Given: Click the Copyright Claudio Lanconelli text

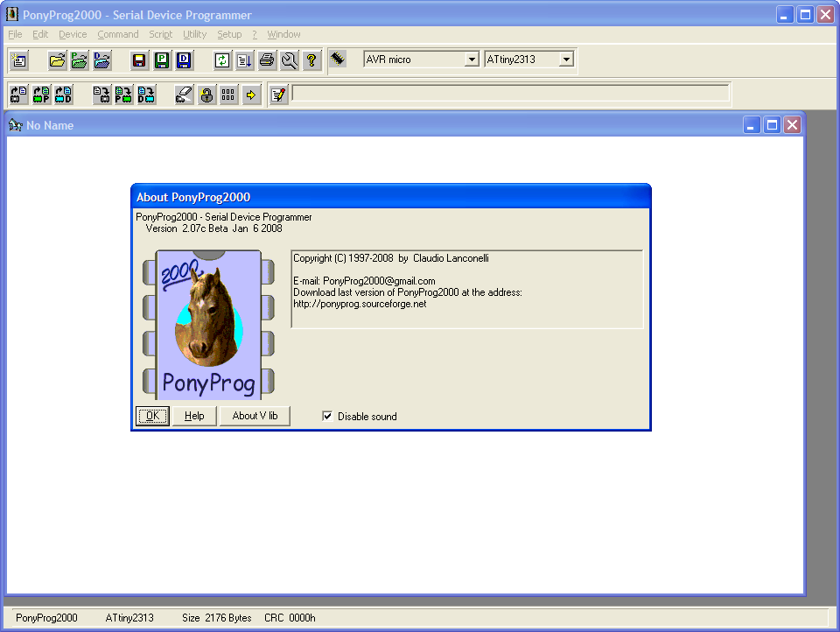Looking at the screenshot, I should 391,258.
